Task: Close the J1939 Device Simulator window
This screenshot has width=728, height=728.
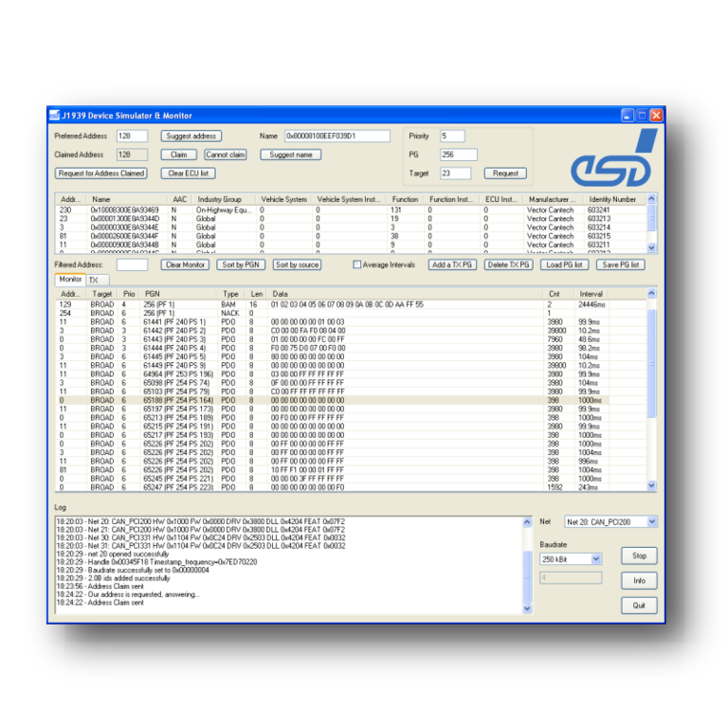Action: (656, 116)
